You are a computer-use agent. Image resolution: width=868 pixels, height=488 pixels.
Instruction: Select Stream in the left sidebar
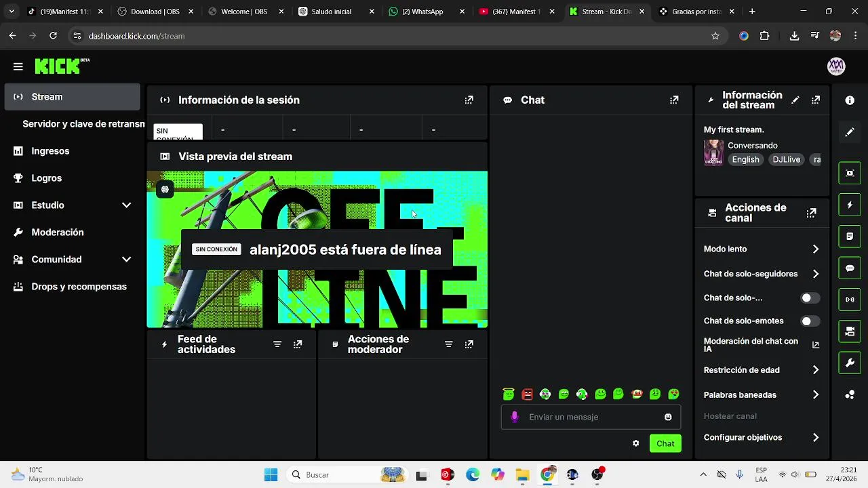pyautogui.click(x=73, y=97)
